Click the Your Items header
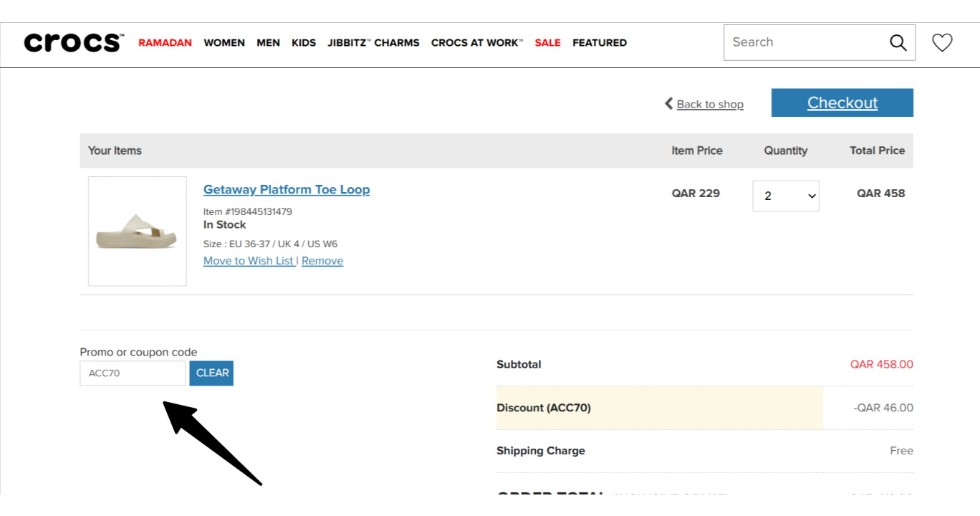 tap(115, 150)
